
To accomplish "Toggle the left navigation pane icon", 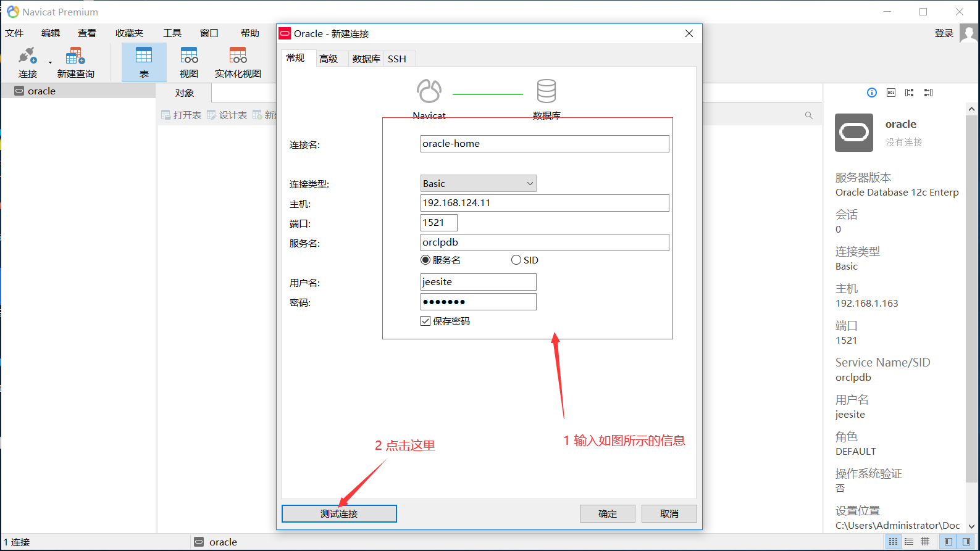I will [x=949, y=542].
